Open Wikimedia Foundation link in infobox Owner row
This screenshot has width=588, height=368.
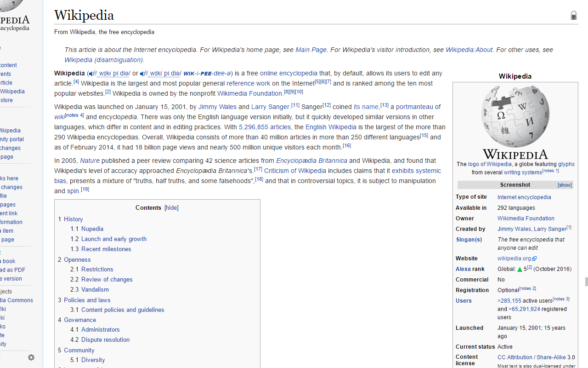point(526,218)
